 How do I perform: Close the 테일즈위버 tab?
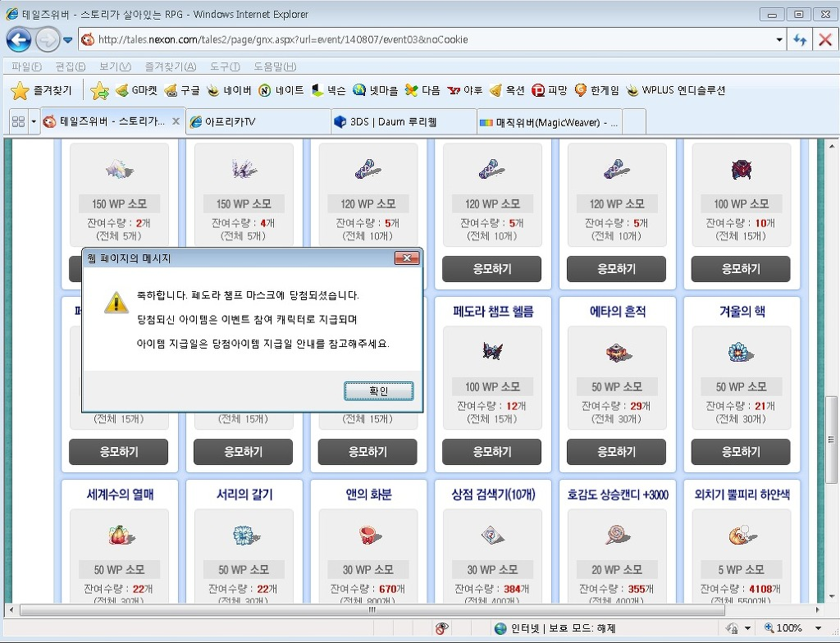[176, 121]
